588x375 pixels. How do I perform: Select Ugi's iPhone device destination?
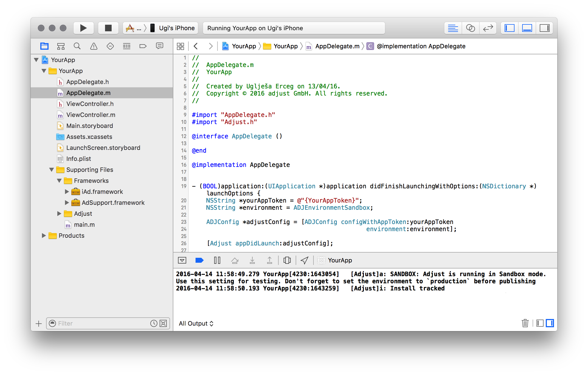pyautogui.click(x=176, y=28)
